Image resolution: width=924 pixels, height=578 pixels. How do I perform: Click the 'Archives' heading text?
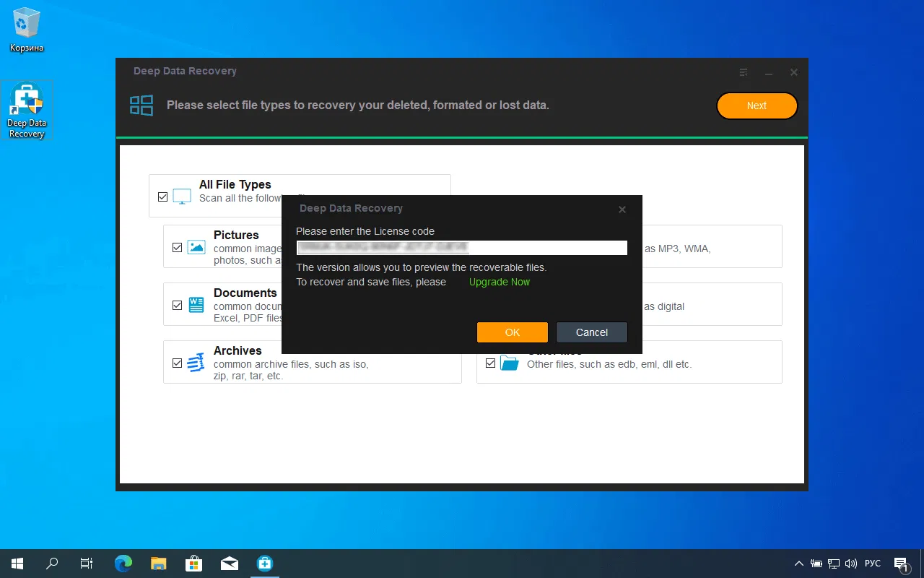tap(237, 350)
